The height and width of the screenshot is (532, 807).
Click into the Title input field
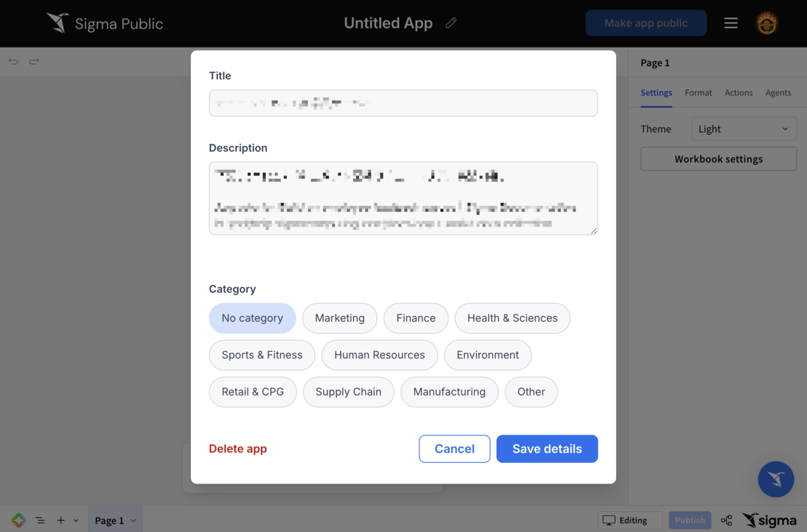403,103
